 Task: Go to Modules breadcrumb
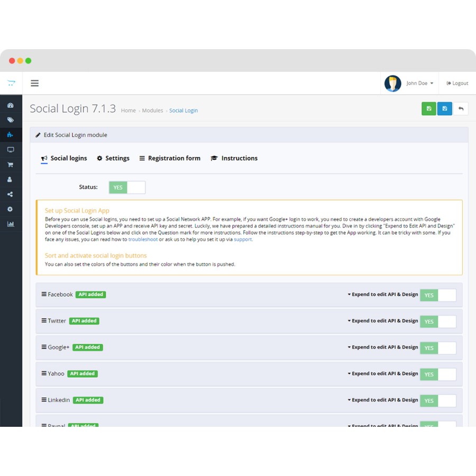[152, 111]
